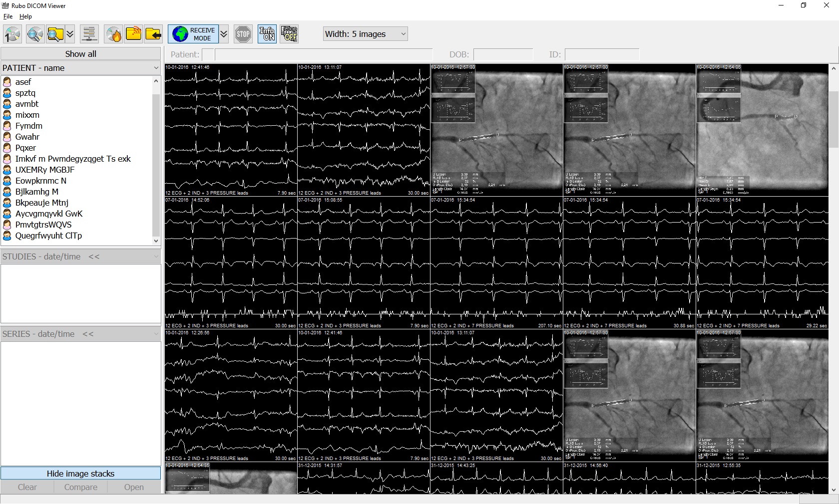
Task: Open ECG thumbnail 07-01-2016 15:08:55
Action: tap(364, 262)
